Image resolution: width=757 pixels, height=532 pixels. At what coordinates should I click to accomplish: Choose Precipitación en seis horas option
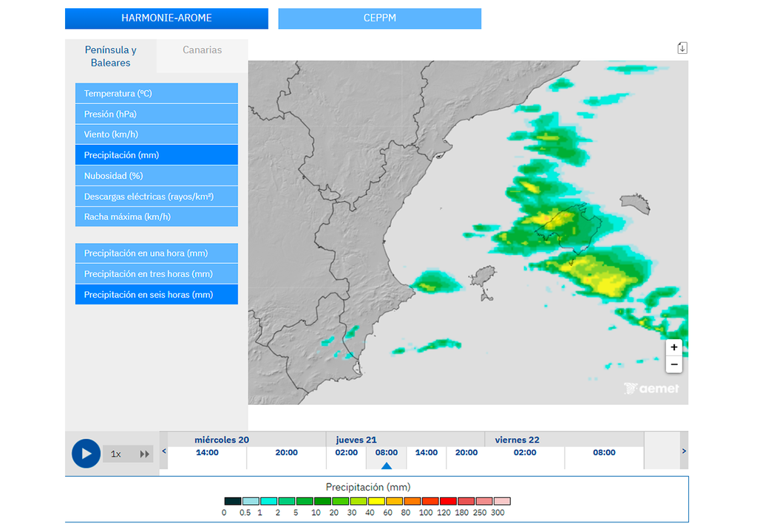click(157, 295)
